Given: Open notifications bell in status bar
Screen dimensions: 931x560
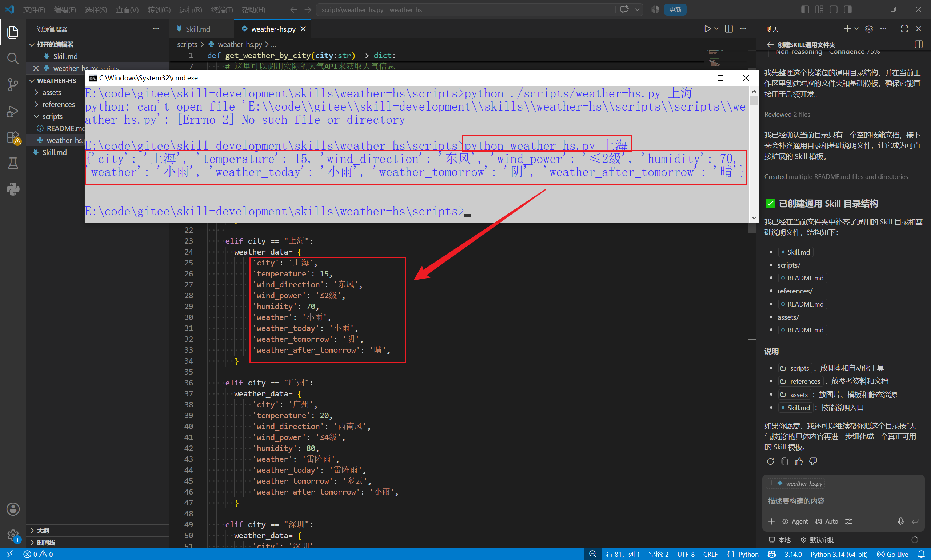Looking at the screenshot, I should [922, 554].
